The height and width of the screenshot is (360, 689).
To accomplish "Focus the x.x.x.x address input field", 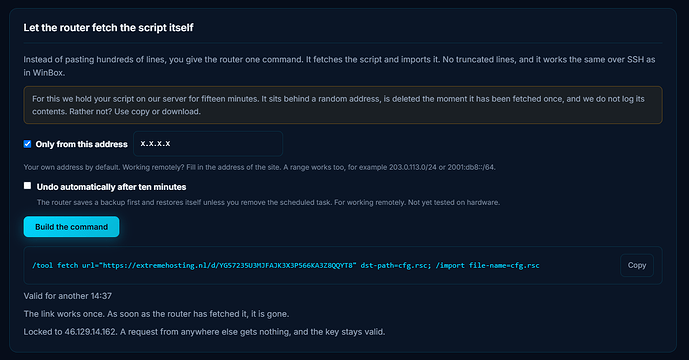I will coord(208,144).
